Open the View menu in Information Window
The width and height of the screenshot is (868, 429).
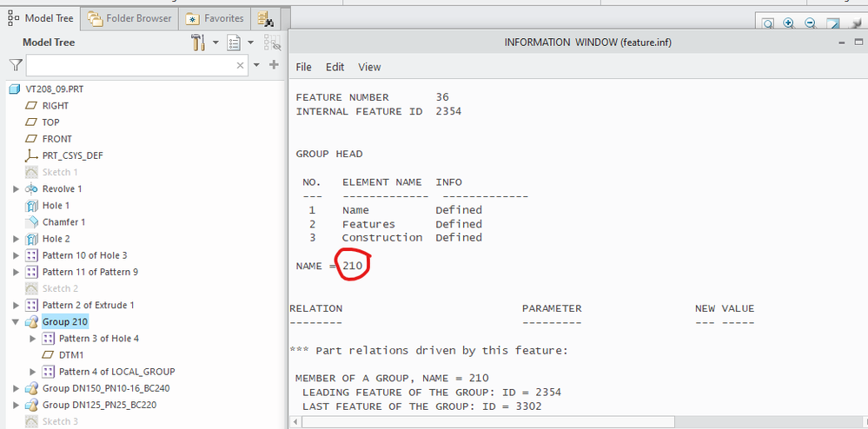(x=369, y=67)
